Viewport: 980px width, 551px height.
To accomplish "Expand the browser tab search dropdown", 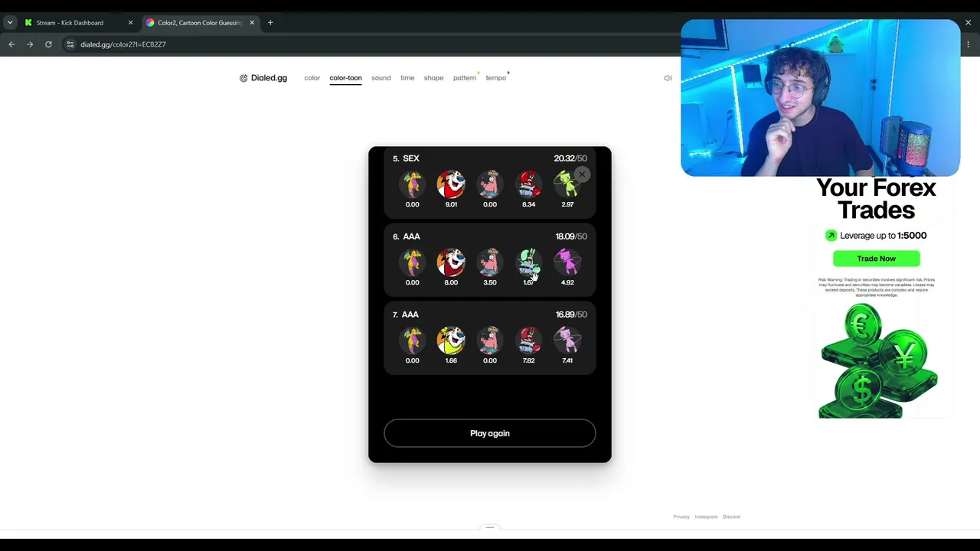I will click(x=10, y=22).
